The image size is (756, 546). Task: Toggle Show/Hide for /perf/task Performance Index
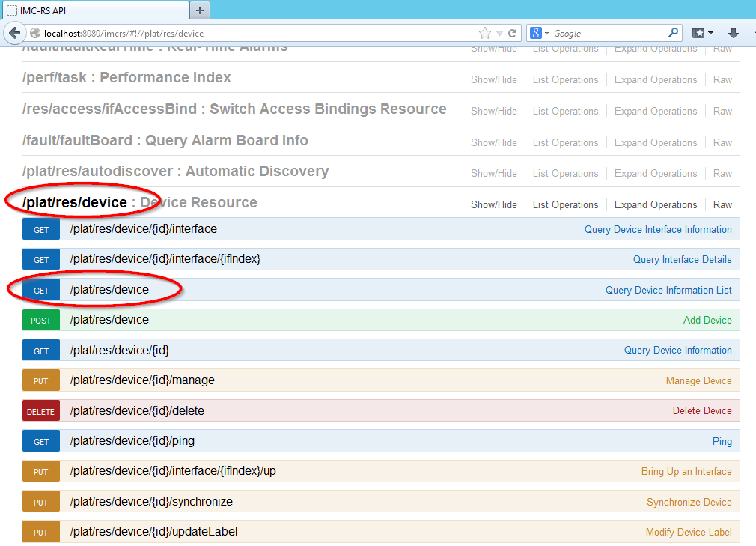(x=493, y=79)
